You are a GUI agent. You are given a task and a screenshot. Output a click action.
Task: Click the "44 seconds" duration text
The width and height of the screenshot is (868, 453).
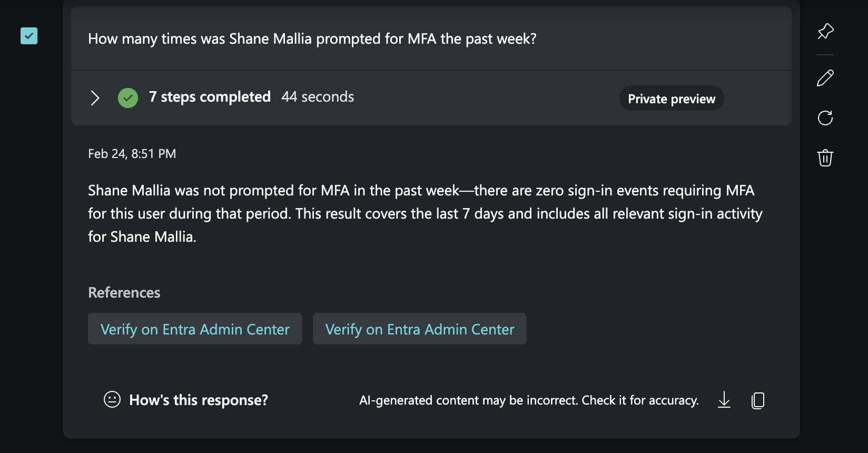(x=318, y=97)
